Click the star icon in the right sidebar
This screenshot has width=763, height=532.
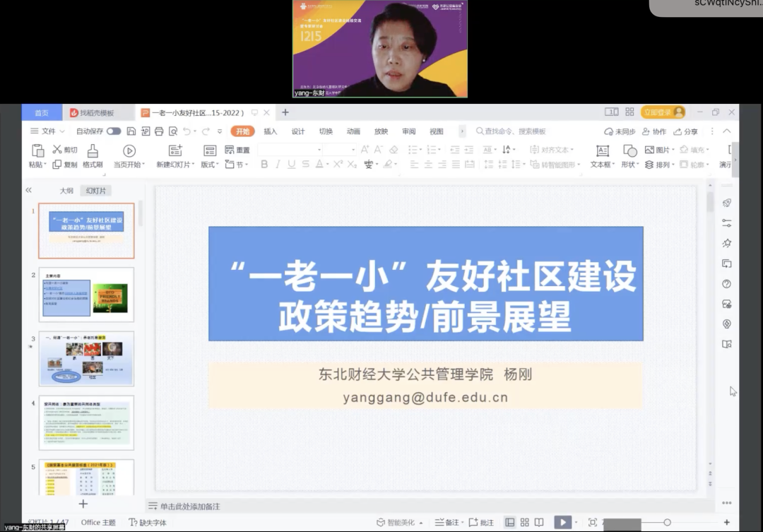(x=726, y=243)
